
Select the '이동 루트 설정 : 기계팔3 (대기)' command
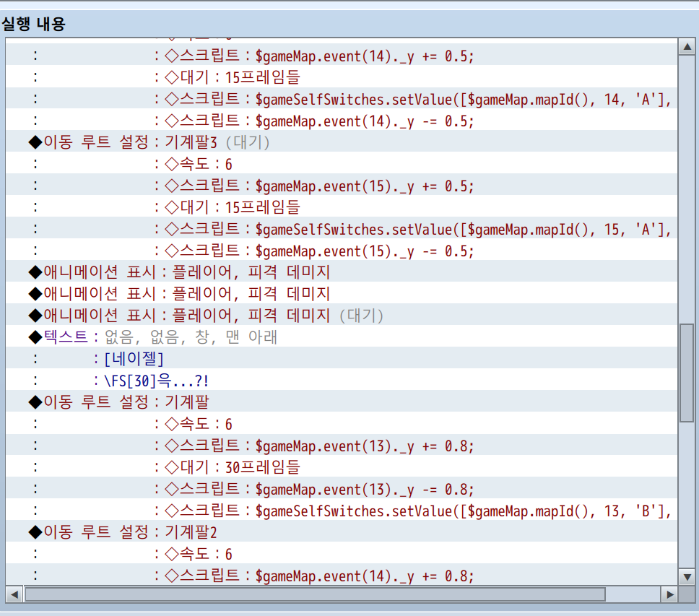[342, 142]
